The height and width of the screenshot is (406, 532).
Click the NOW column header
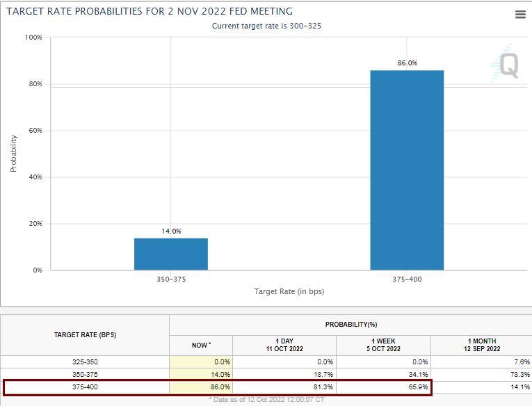click(201, 346)
